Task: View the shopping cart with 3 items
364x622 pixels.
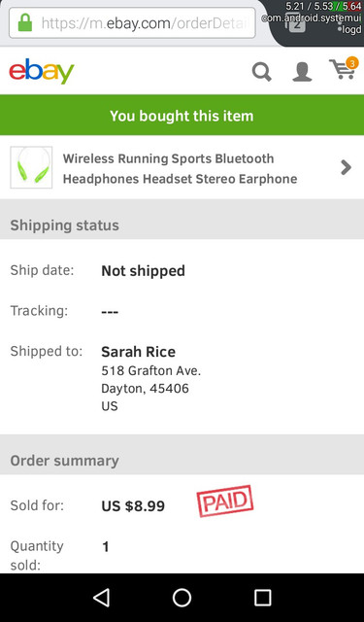Action: [x=343, y=68]
